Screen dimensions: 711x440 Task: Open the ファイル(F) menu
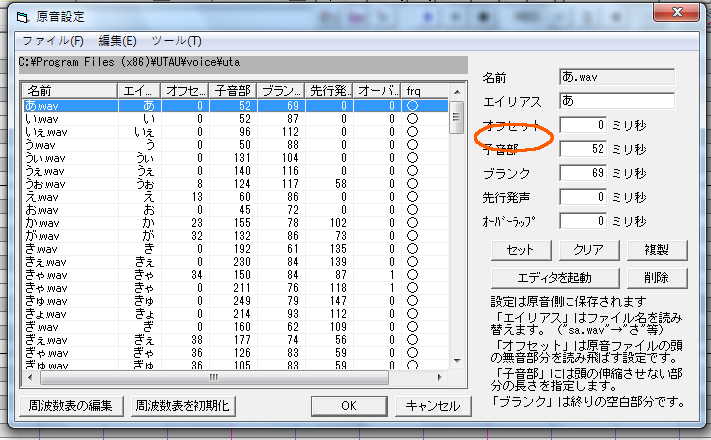(53, 41)
